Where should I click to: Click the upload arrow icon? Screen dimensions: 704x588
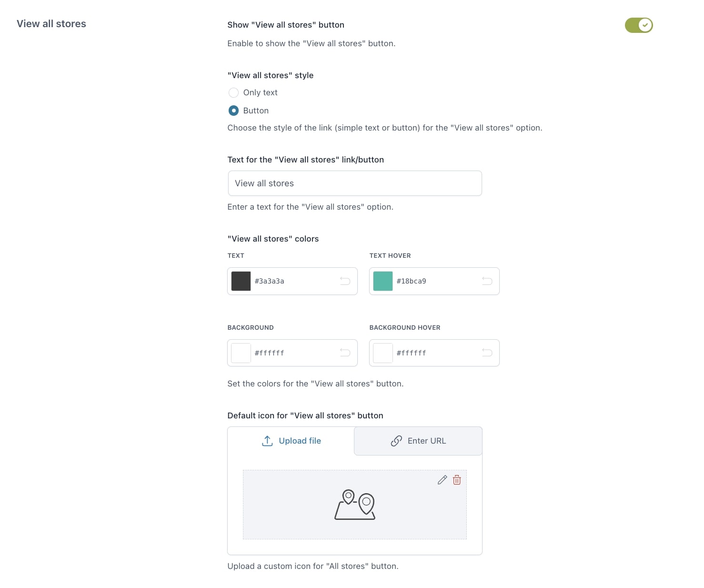pyautogui.click(x=267, y=441)
